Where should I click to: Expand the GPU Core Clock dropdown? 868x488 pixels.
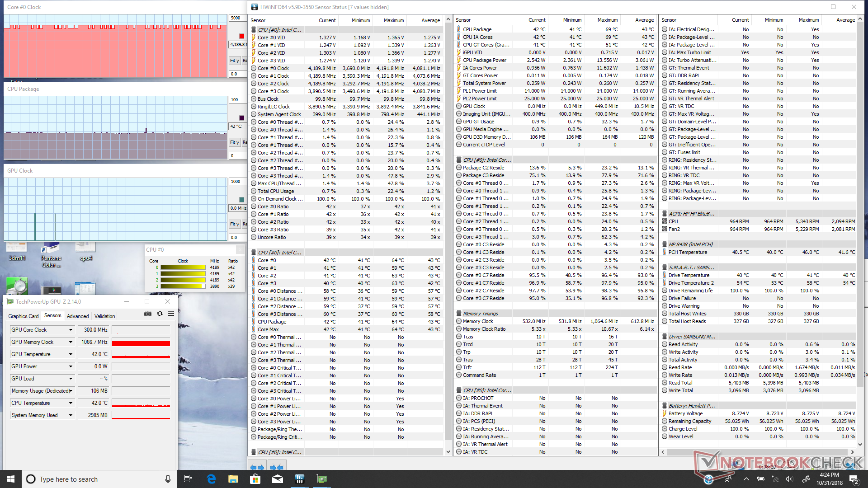(71, 330)
